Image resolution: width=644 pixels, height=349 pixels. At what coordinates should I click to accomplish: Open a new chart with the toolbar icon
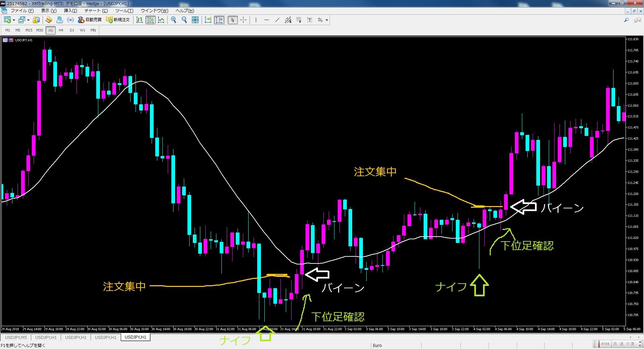tap(7, 20)
